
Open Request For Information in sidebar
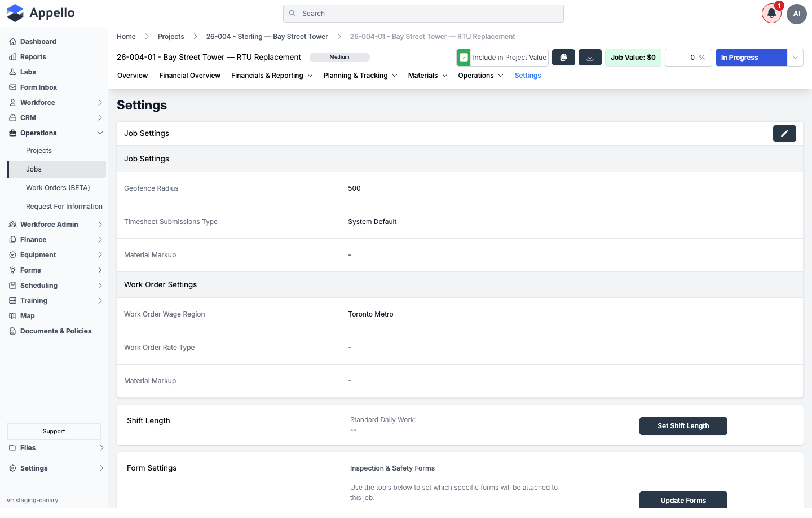[64, 207]
